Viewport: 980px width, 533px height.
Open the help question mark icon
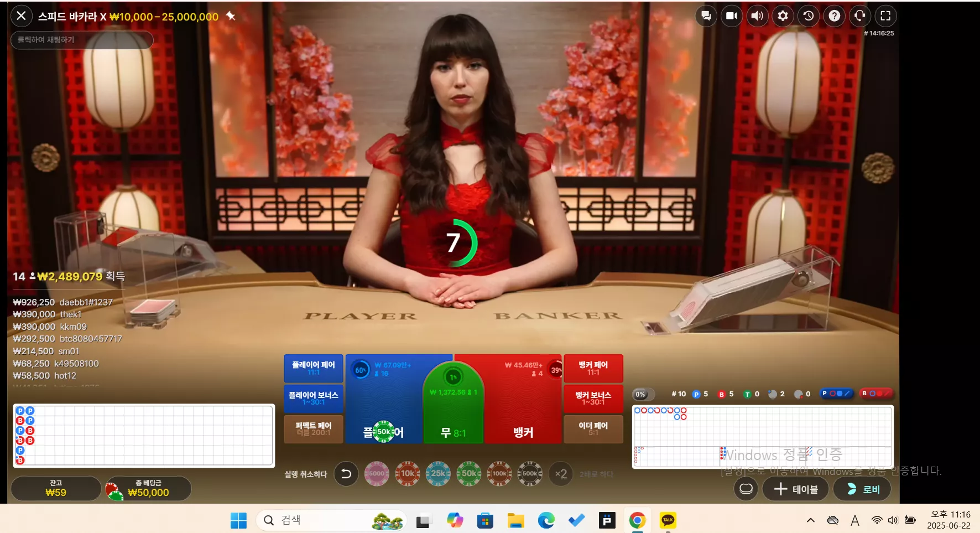tap(834, 16)
